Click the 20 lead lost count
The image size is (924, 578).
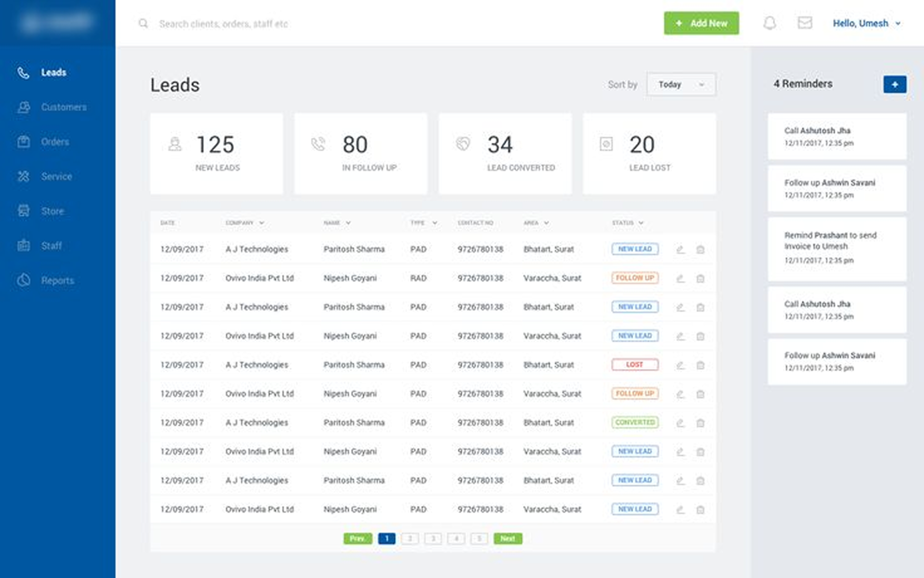pyautogui.click(x=642, y=144)
